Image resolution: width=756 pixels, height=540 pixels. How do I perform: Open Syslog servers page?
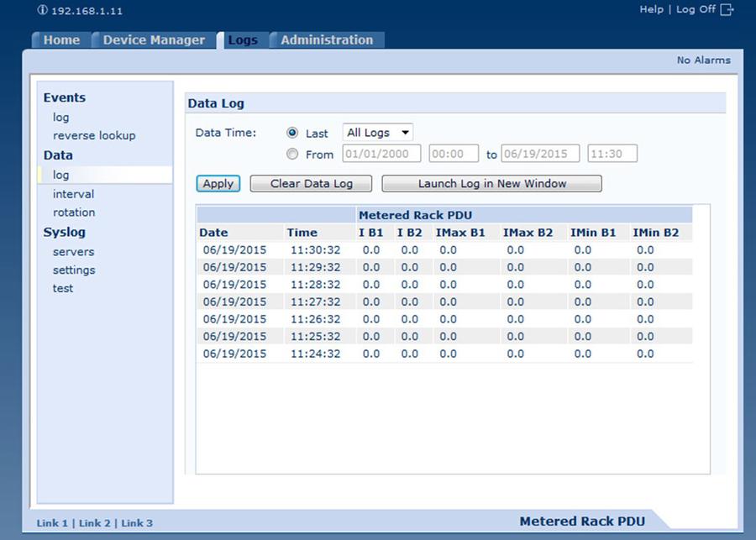(73, 252)
